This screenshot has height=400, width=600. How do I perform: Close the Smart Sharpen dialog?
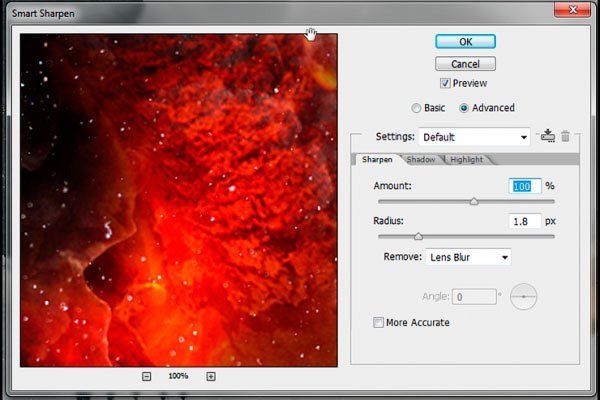(572, 9)
